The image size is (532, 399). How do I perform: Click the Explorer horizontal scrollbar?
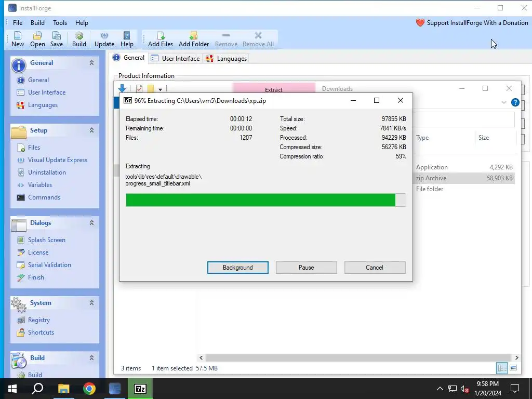tap(358, 357)
